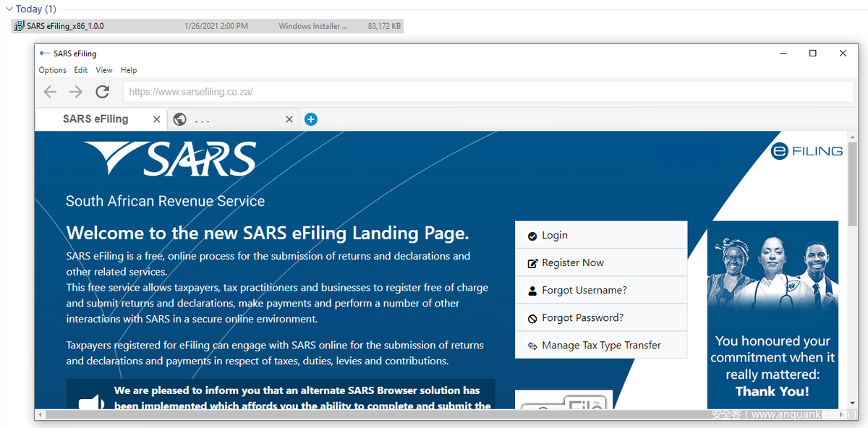The height and width of the screenshot is (428, 868).
Task: Click Forgot Password?
Action: [x=601, y=317]
